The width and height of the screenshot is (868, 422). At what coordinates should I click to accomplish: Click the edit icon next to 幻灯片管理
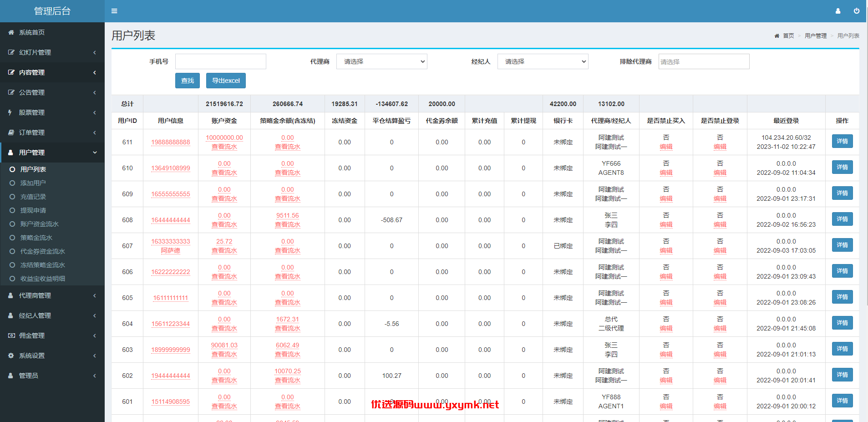(x=11, y=52)
